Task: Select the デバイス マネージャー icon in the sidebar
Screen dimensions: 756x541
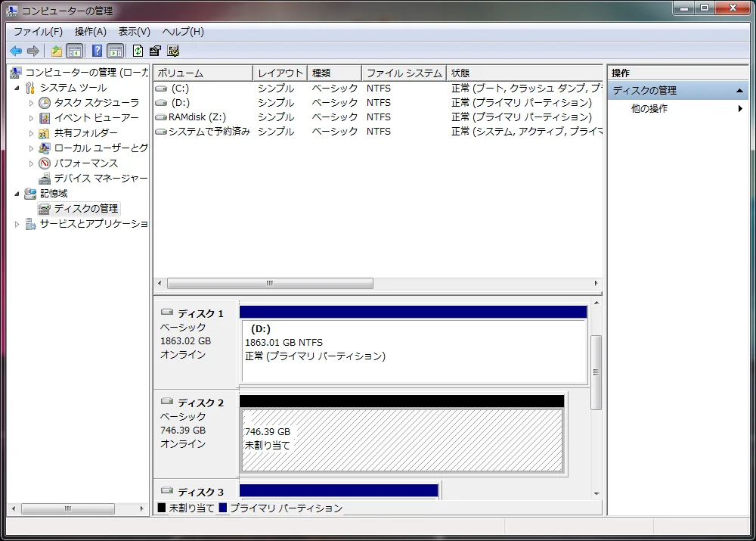Action: pyautogui.click(x=43, y=178)
